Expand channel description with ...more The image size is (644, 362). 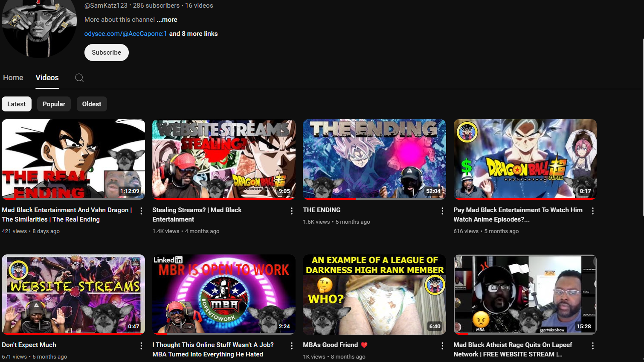(167, 20)
